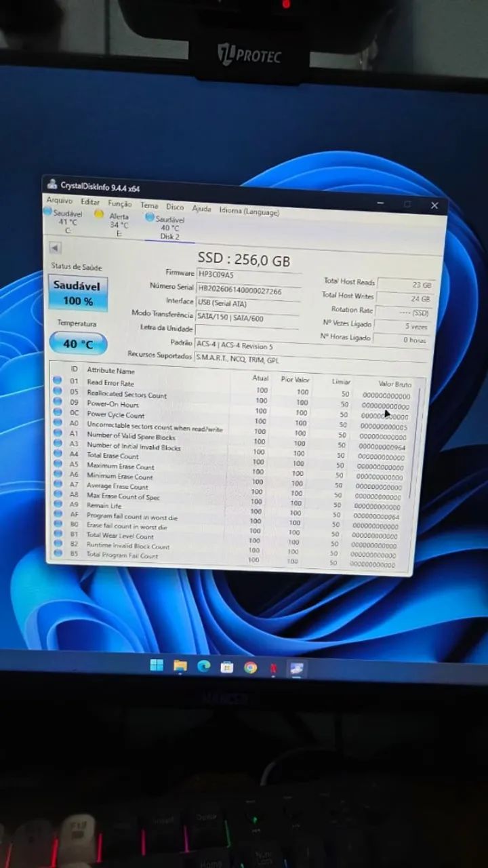The image size is (488, 868).
Task: Open the Ajuda menu
Action: [201, 208]
